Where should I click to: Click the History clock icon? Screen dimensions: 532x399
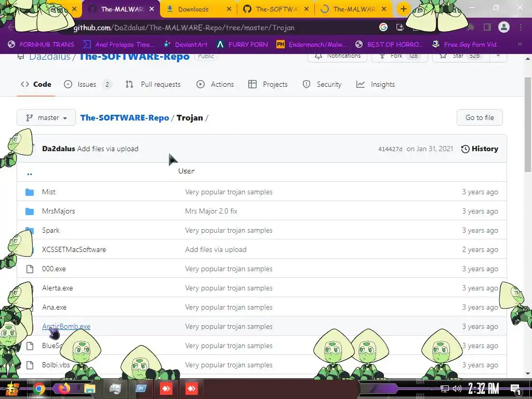(x=465, y=149)
